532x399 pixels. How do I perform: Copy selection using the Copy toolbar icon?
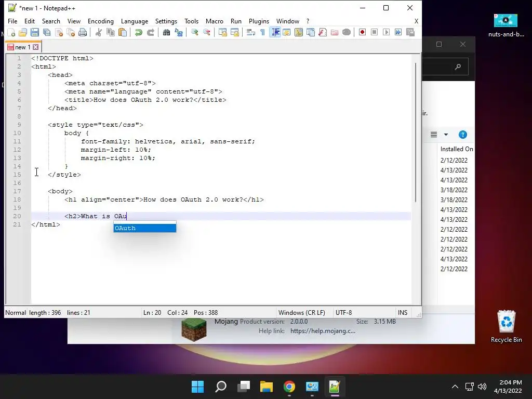[110, 32]
